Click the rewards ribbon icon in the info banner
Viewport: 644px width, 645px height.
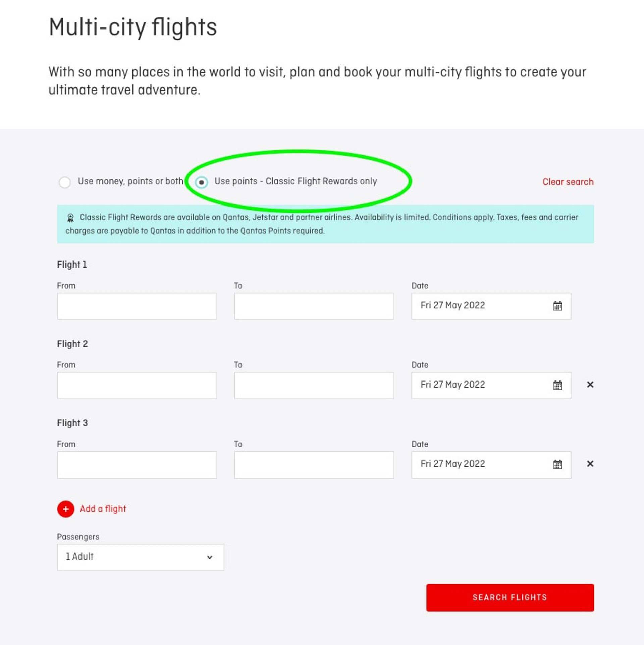click(x=70, y=217)
